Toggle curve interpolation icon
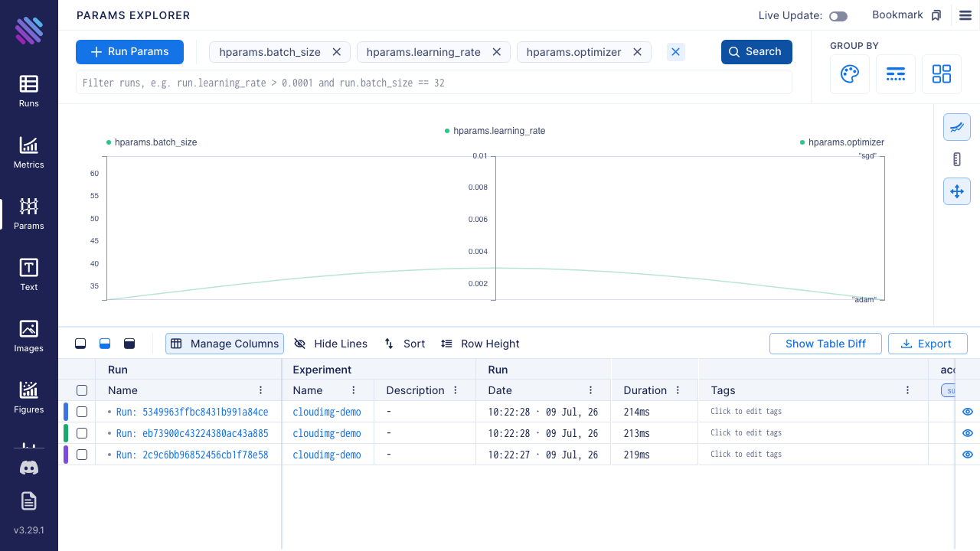Viewport: 980px width, 551px height. pyautogui.click(x=956, y=127)
